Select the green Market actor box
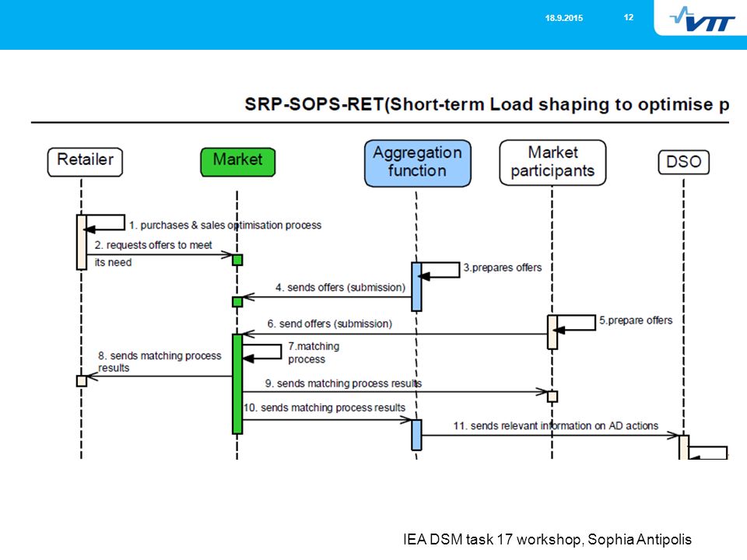The image size is (747, 560). tap(238, 162)
